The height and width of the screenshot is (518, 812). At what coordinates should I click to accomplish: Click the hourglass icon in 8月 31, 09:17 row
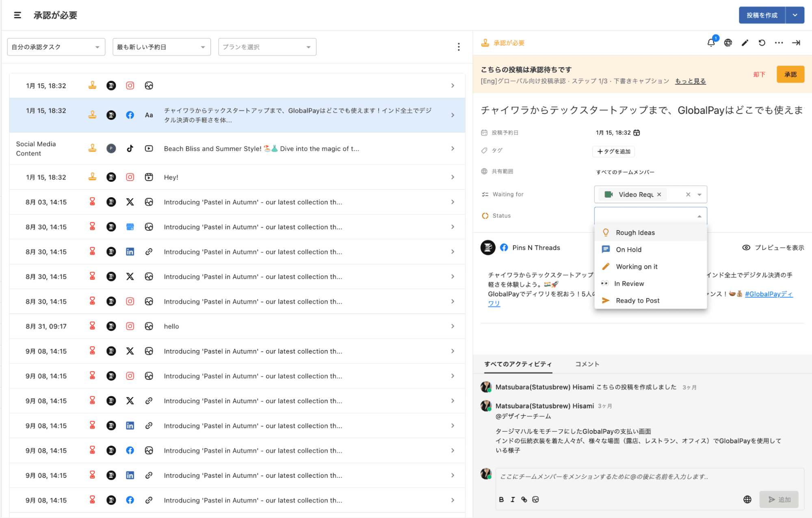[x=93, y=326]
